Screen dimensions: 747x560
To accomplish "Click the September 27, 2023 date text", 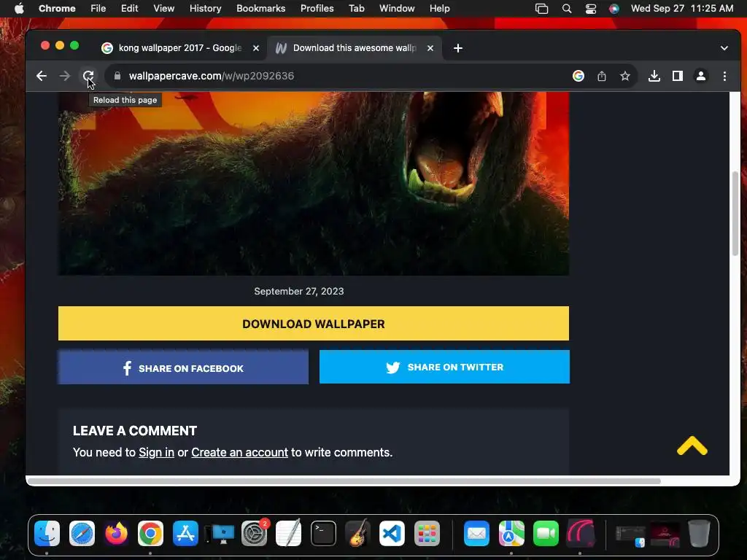I will [x=298, y=291].
